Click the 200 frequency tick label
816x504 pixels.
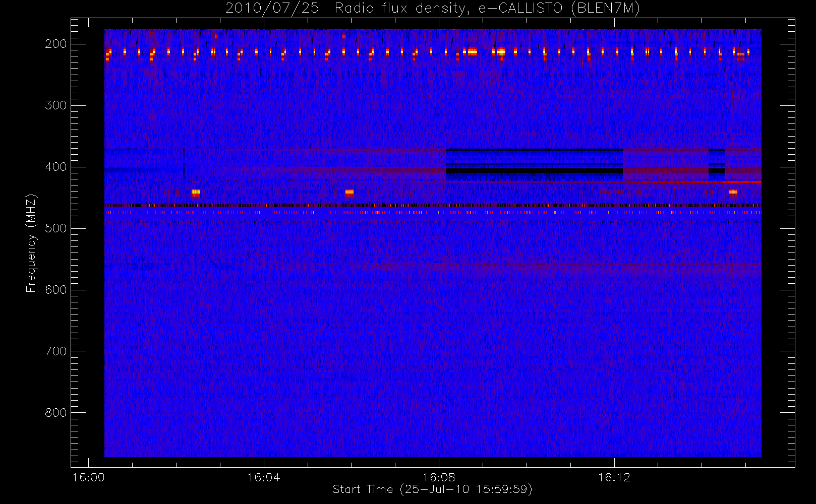click(56, 44)
